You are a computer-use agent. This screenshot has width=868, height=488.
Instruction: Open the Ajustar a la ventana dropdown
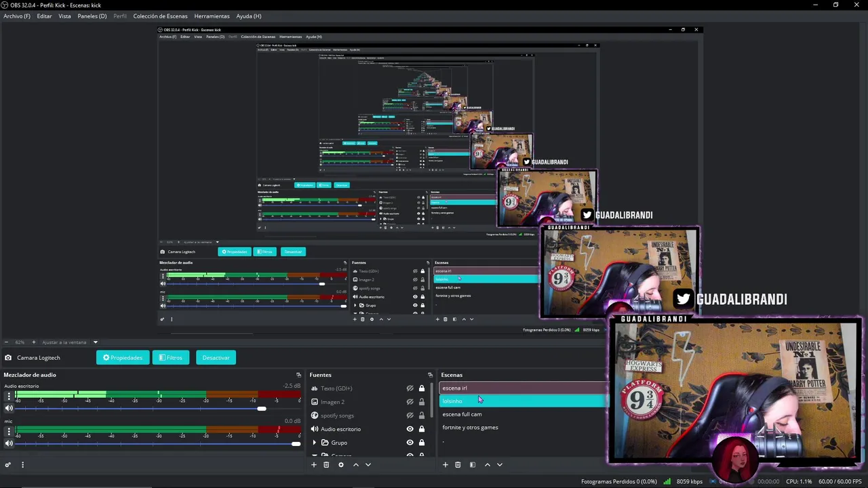click(70, 342)
